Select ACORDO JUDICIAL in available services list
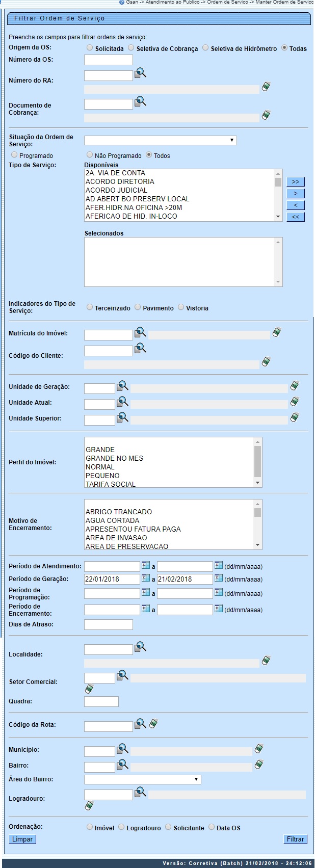Image resolution: width=315 pixels, height=868 pixels. [x=116, y=190]
